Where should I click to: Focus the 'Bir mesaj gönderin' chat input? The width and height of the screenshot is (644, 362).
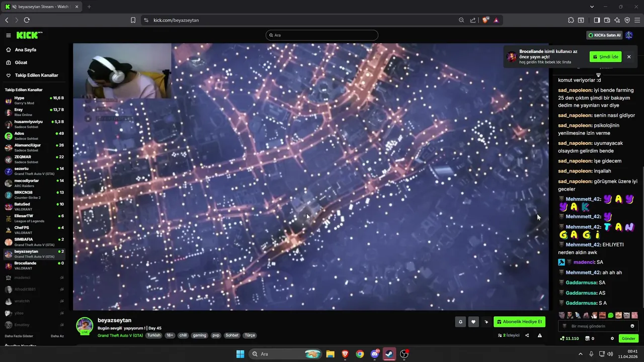597,326
